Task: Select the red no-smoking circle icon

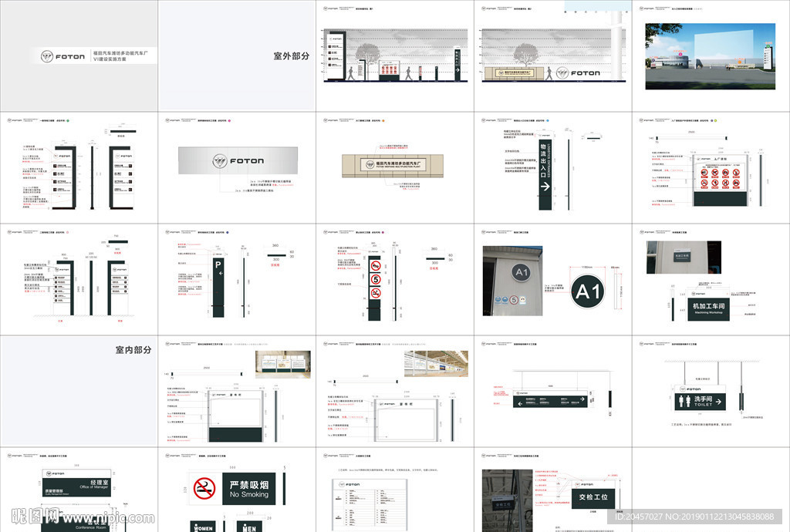Action: point(204,488)
